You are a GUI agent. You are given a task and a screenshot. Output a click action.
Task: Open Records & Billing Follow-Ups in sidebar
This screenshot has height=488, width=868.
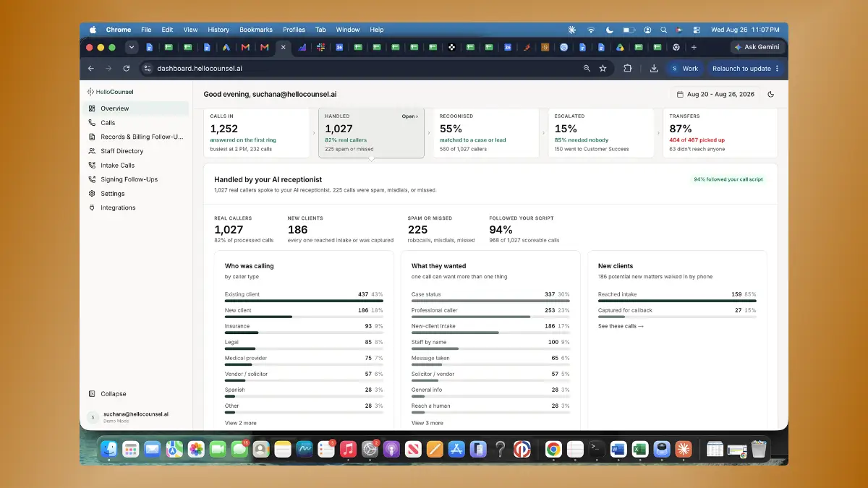(x=136, y=137)
